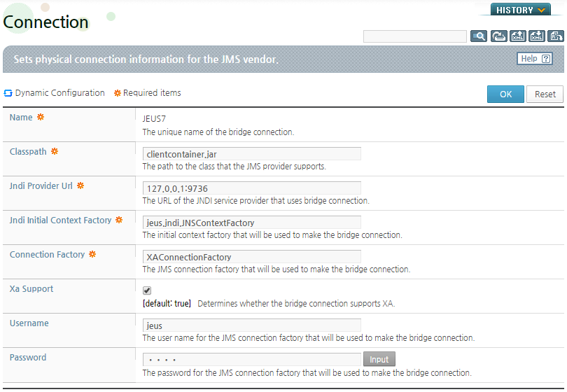
Task: Click 'Determines whether the bridge connection supports XA.' text
Action: point(296,303)
